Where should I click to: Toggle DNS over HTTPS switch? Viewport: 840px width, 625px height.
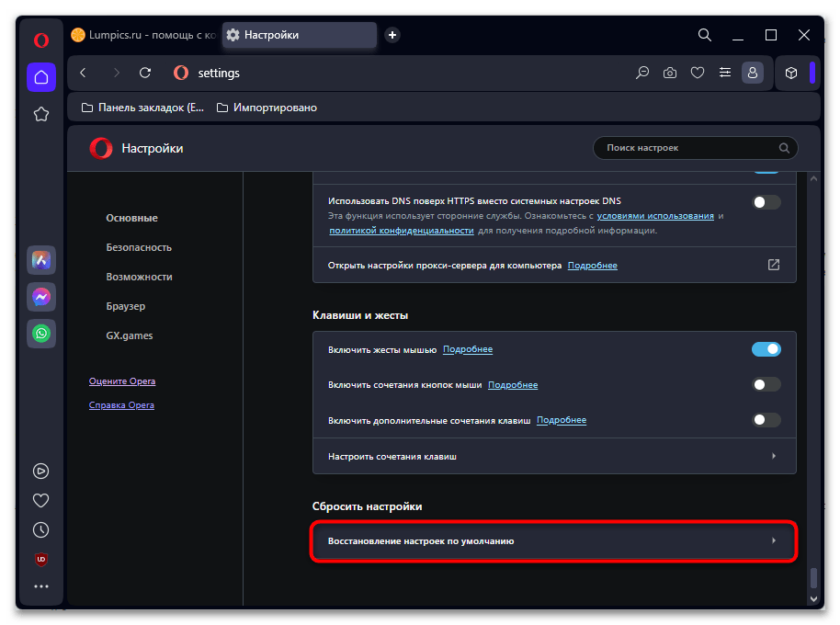pos(766,202)
